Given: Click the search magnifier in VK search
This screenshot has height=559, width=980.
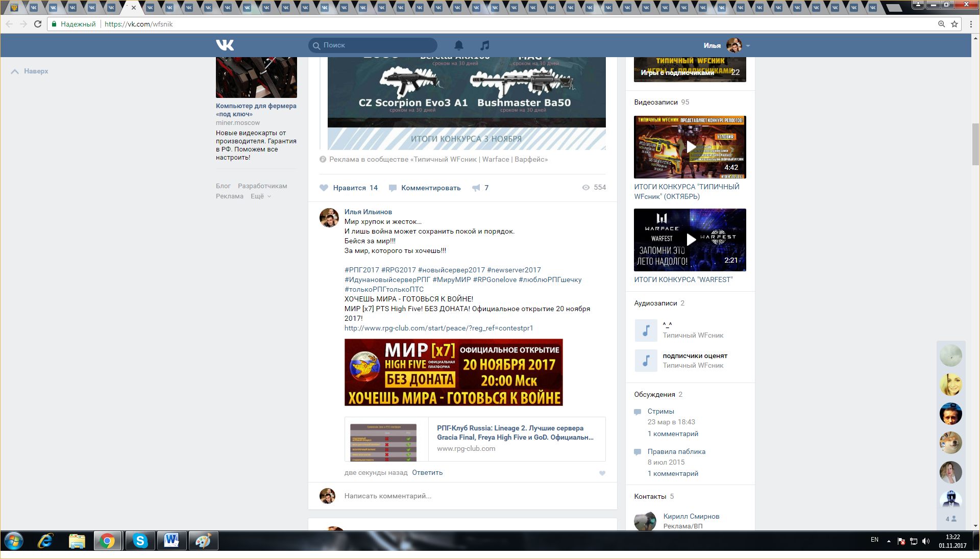Looking at the screenshot, I should point(316,45).
